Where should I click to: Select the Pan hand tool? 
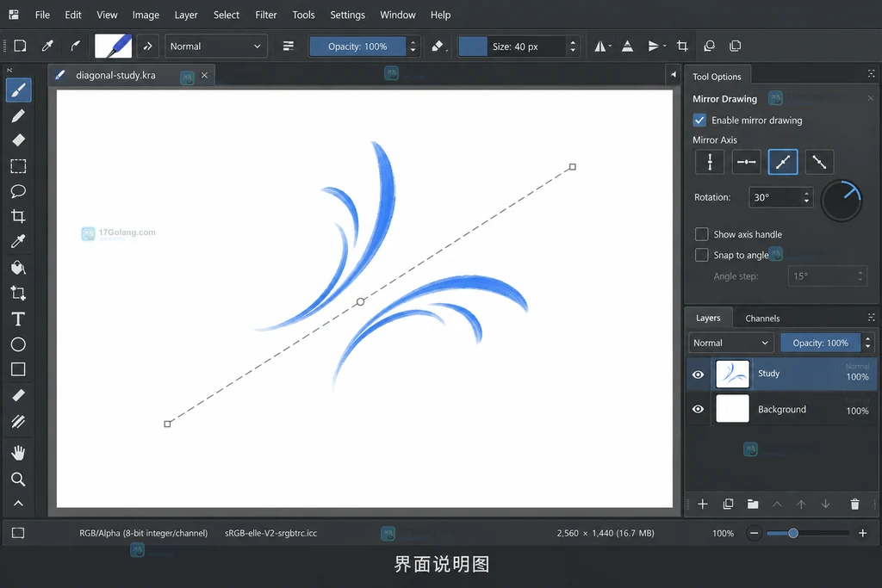coord(19,453)
